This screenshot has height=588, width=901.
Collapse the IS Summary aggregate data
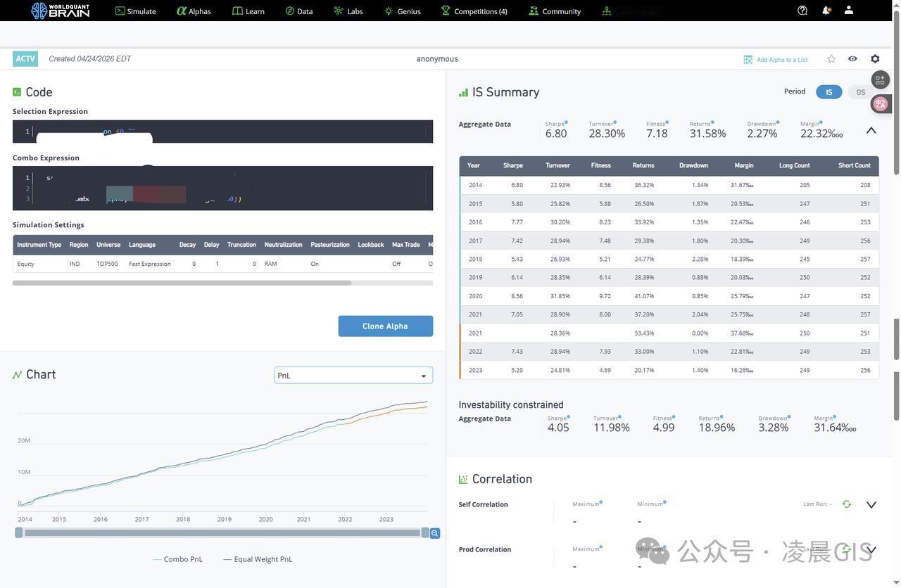(x=871, y=131)
